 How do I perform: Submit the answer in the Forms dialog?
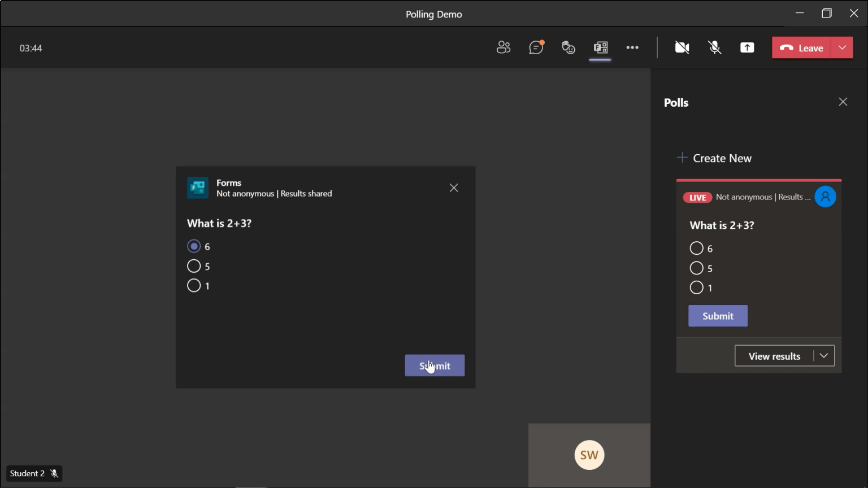tap(435, 365)
